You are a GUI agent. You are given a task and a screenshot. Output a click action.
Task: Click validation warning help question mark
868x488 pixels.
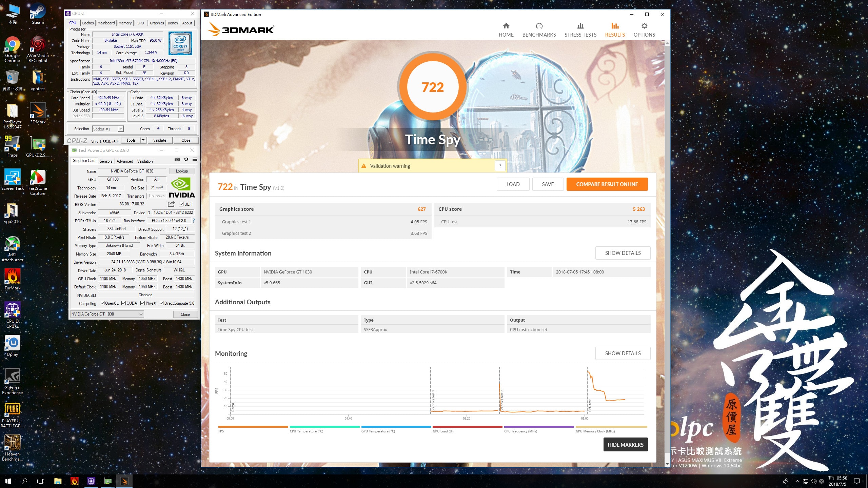tap(500, 166)
